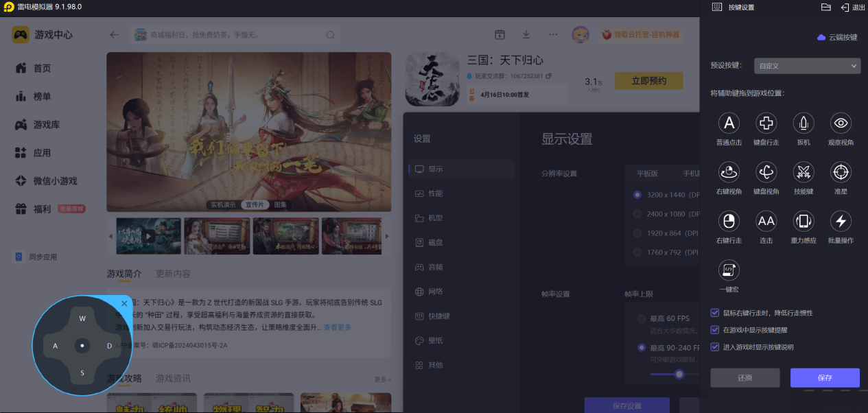Click the W key on the D-pad
This screenshot has height=413, width=868.
coord(82,318)
